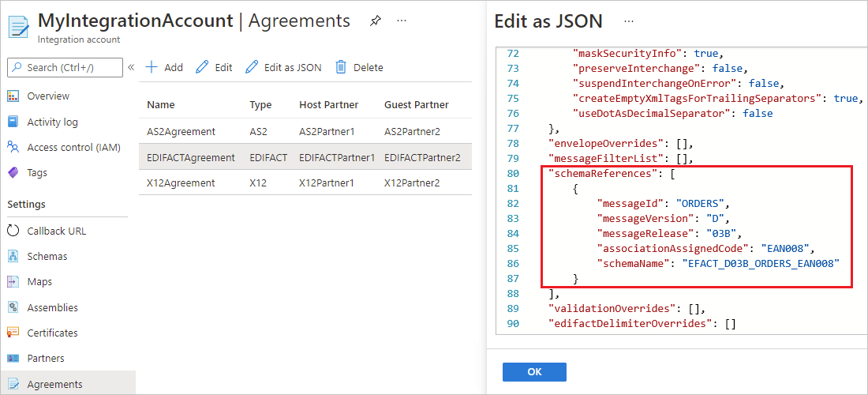Open Assemblies in sidebar

tap(53, 307)
